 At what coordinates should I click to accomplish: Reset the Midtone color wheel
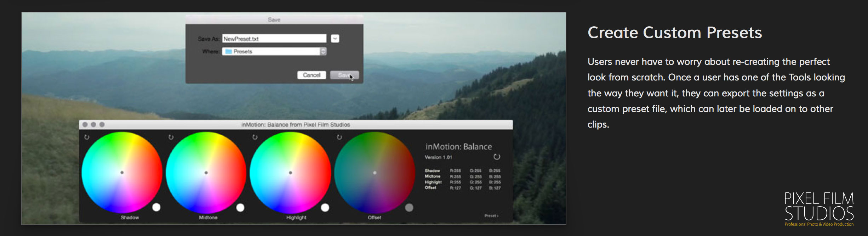click(171, 137)
